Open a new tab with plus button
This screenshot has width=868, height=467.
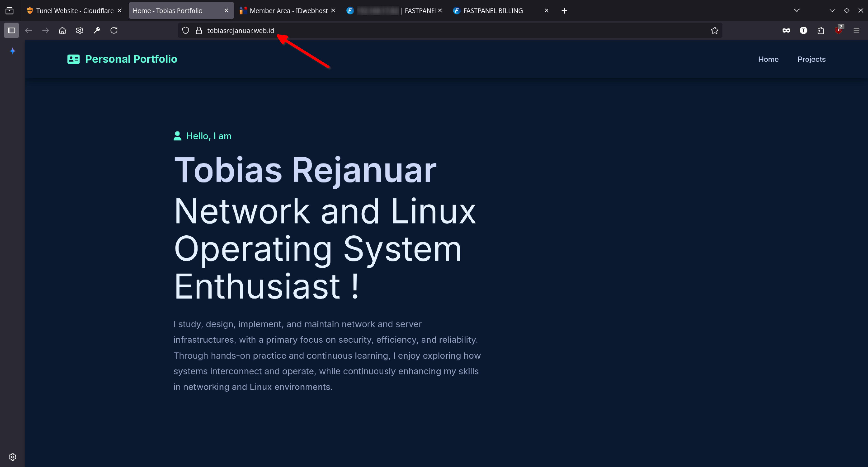click(x=564, y=11)
